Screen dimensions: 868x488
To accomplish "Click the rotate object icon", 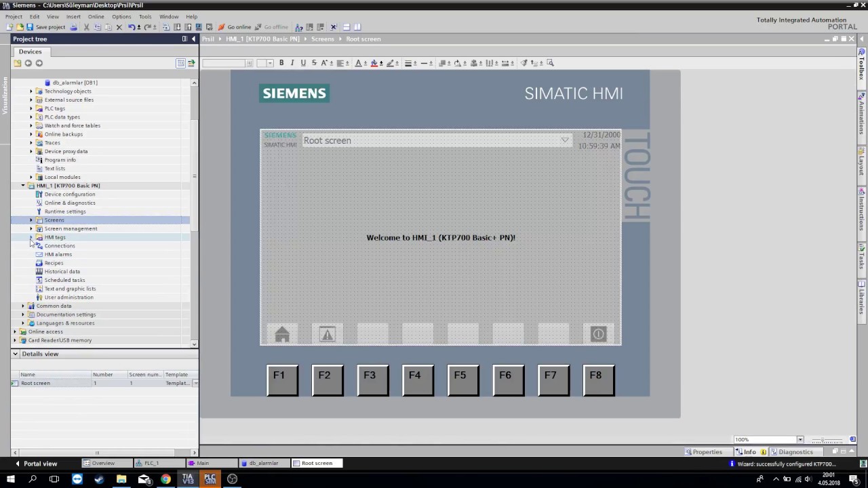I will tap(458, 63).
